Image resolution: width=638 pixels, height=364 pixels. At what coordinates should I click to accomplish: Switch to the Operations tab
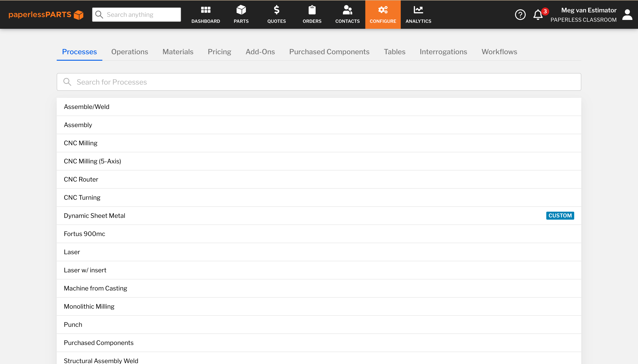(130, 52)
